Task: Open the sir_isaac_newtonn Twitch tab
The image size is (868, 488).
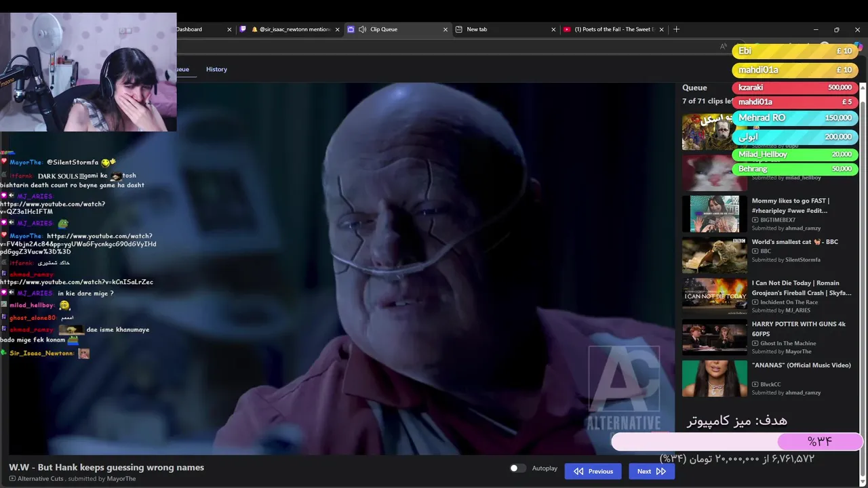Action: [x=290, y=29]
